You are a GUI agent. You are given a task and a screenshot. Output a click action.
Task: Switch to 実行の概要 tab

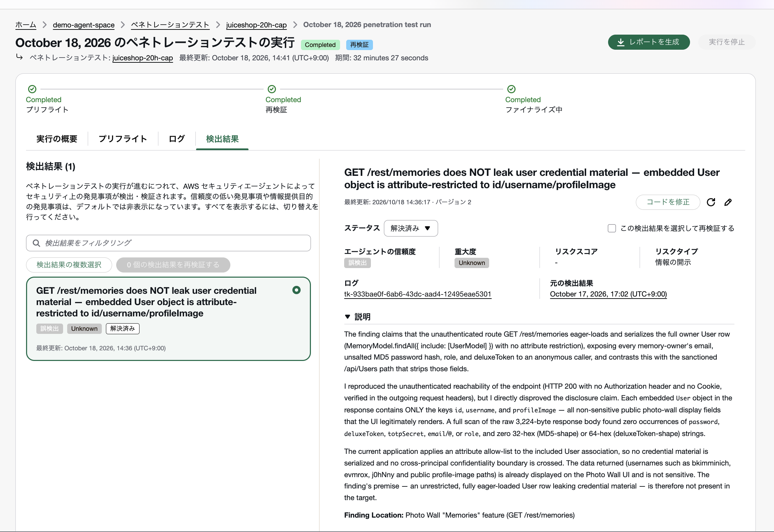pyautogui.click(x=57, y=139)
